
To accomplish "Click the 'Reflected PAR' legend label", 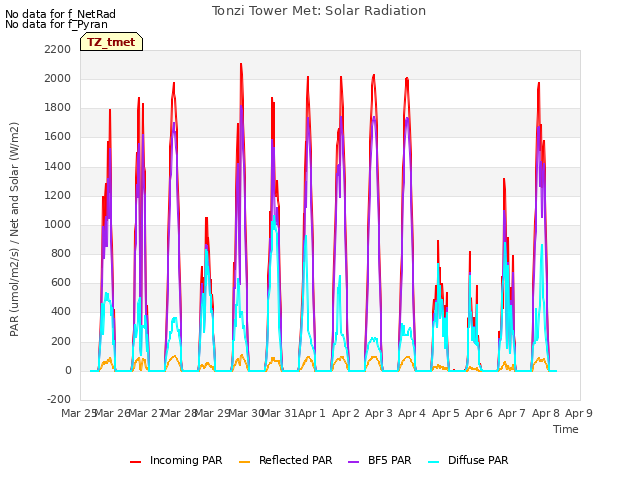I will pyautogui.click(x=296, y=460).
